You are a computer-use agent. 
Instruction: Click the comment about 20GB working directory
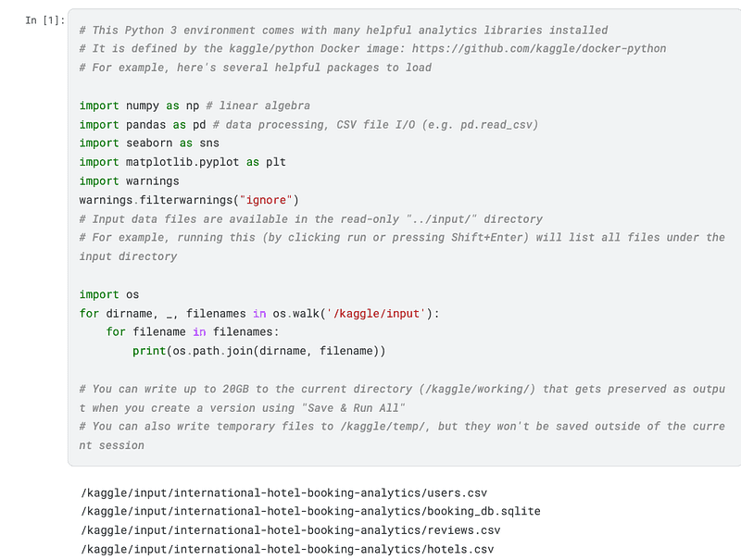point(402,399)
